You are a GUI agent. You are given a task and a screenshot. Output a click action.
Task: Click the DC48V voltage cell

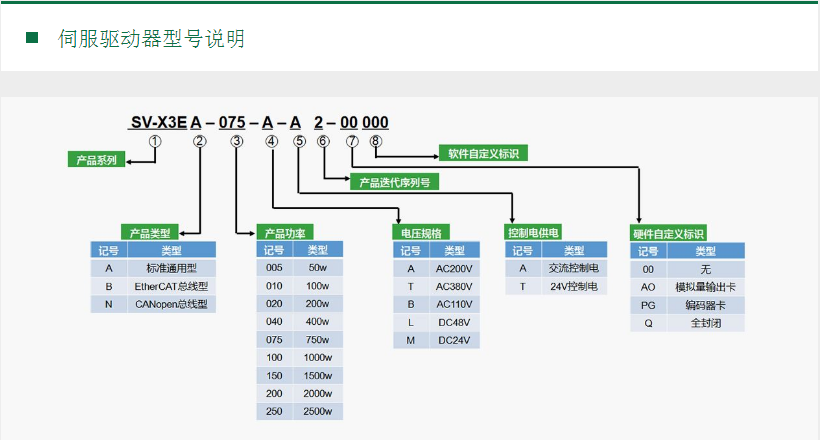[454, 322]
